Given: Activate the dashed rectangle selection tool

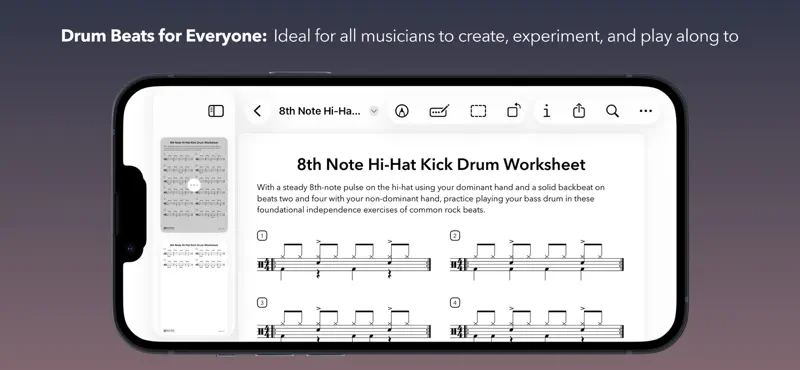Looking at the screenshot, I should [x=478, y=111].
